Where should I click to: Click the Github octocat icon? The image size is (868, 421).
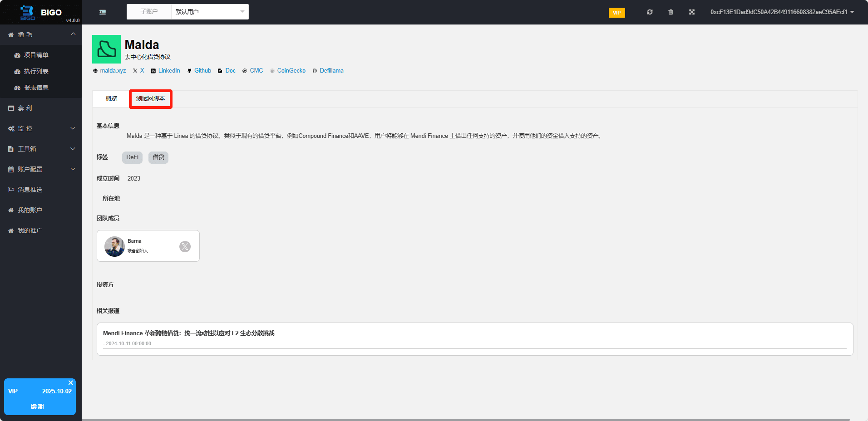coord(189,71)
